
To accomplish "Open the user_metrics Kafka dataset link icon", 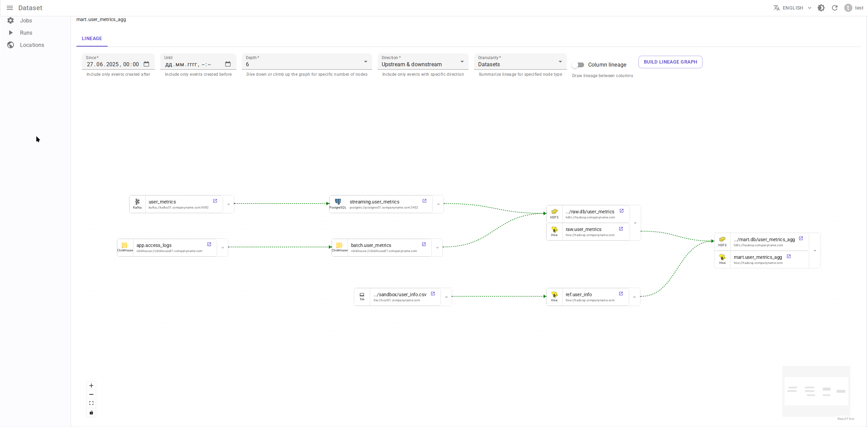I will pos(215,201).
